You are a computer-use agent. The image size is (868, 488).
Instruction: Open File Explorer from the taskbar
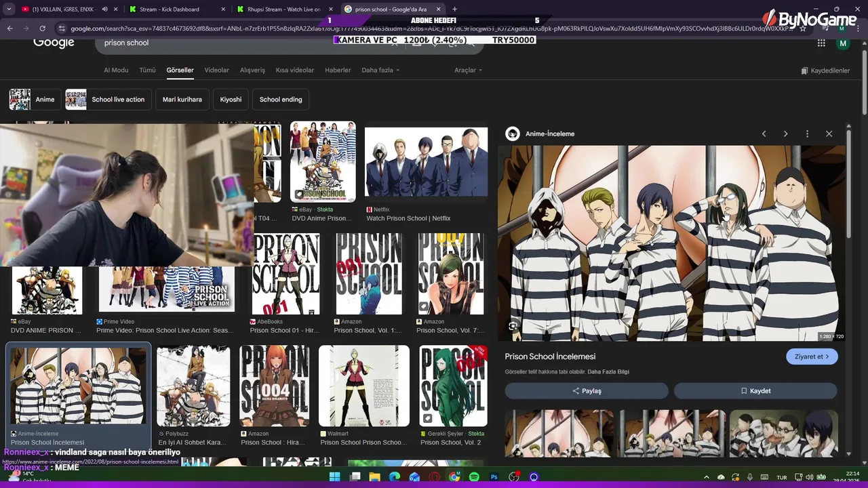point(374,477)
